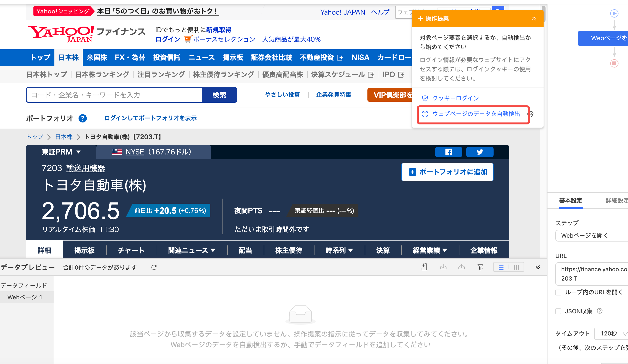Collapse the data preview panel
Screen dimensions: 628x364
(537, 267)
